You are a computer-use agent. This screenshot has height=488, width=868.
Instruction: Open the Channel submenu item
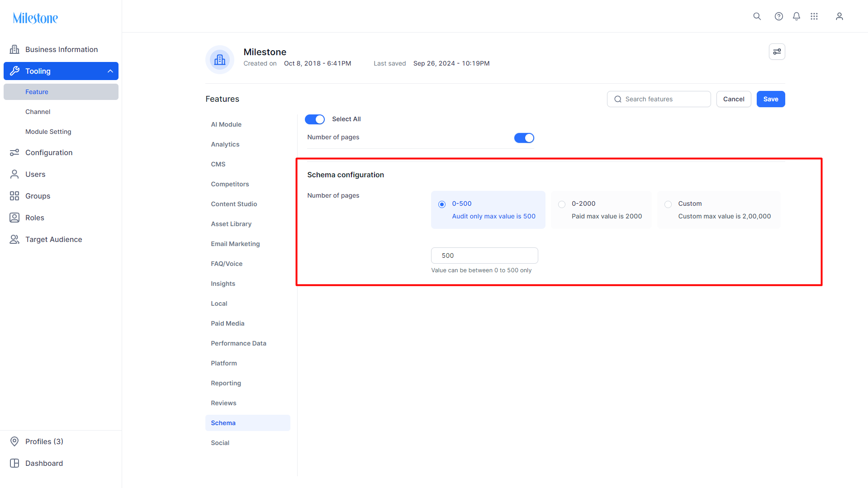click(x=61, y=112)
